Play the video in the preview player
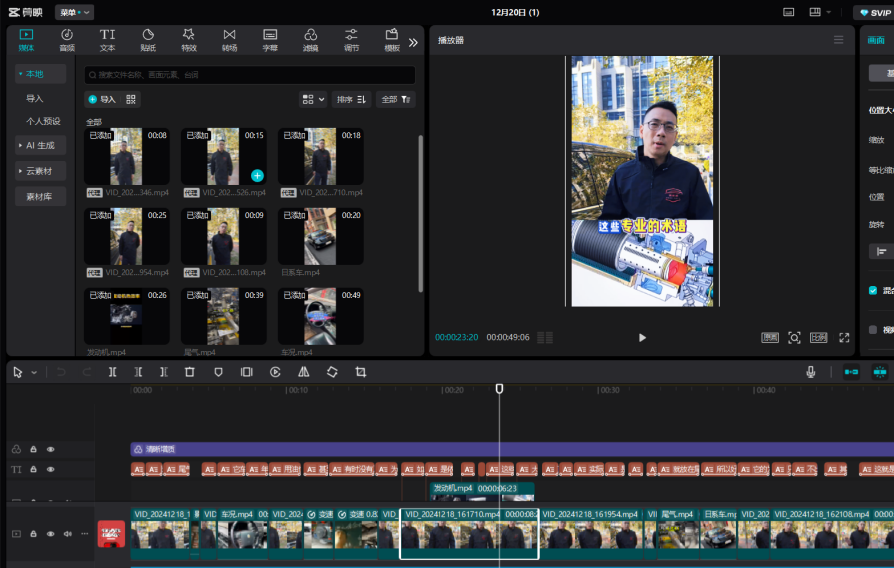 coord(642,338)
